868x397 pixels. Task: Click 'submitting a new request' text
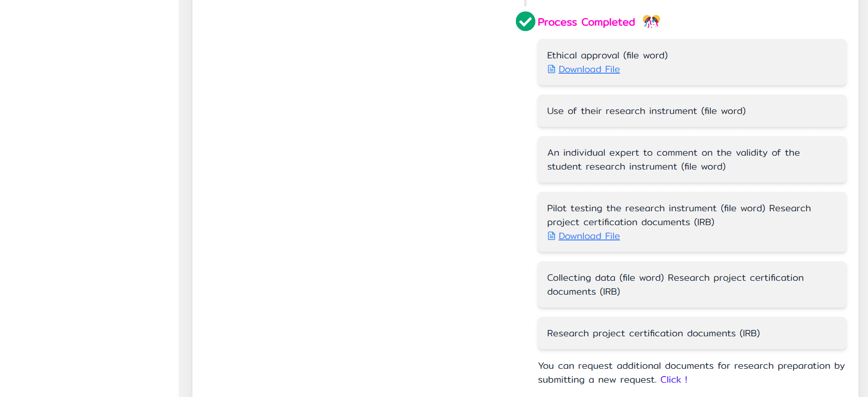tap(597, 380)
